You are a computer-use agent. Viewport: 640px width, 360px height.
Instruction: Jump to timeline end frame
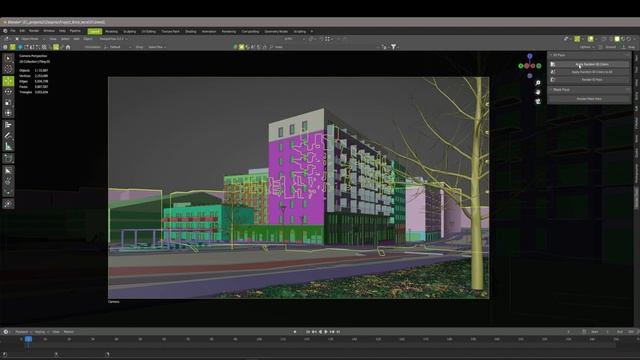coord(338,332)
